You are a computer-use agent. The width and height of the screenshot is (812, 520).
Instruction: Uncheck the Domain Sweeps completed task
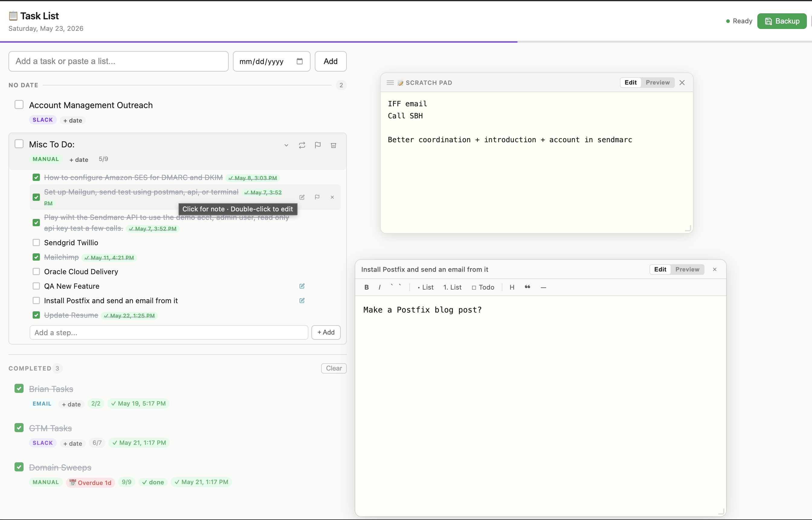coord(19,467)
